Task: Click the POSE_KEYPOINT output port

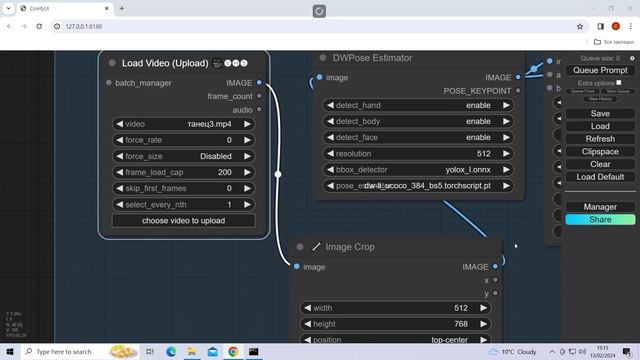Action: 518,91
